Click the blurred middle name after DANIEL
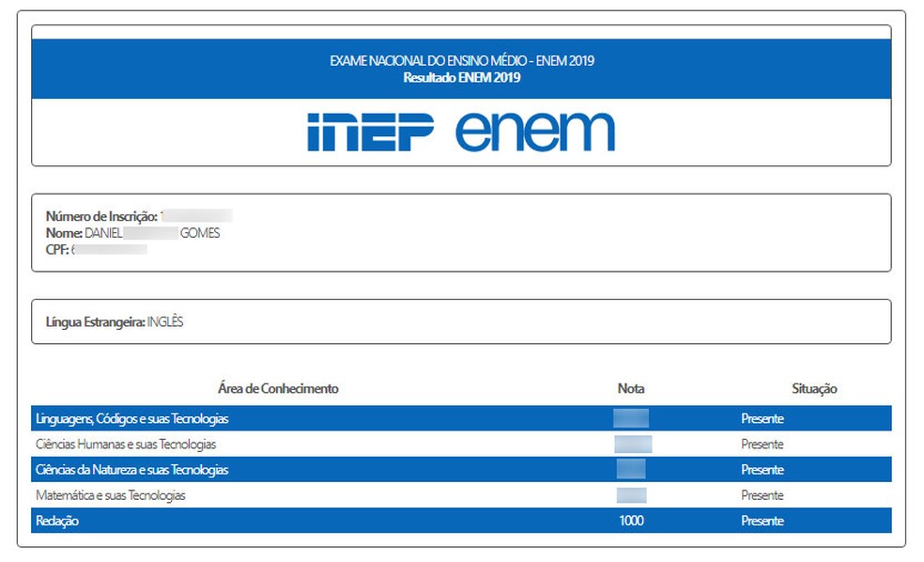Viewport: 924px width, 562px height. (151, 233)
